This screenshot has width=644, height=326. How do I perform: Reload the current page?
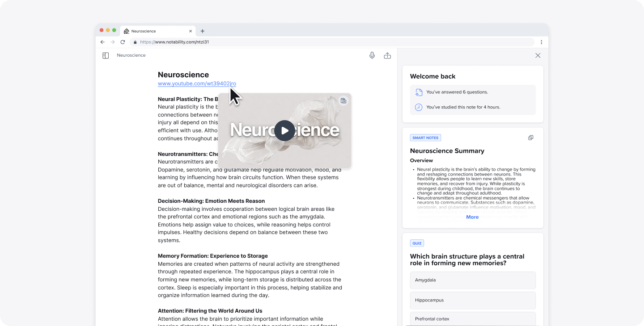(x=123, y=42)
